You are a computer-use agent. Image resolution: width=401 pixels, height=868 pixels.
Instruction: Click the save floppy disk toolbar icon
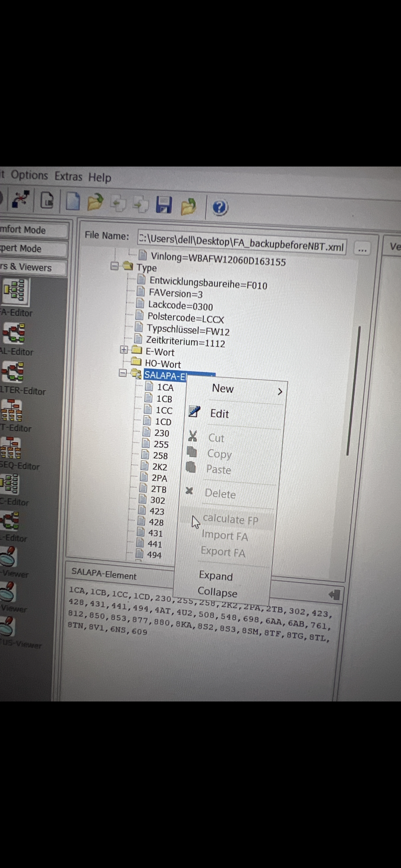pos(164,204)
